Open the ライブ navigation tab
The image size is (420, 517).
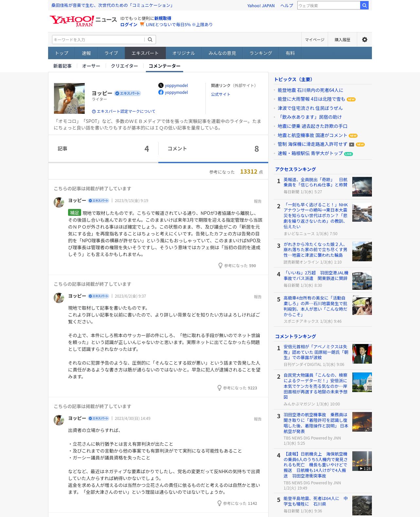pyautogui.click(x=111, y=53)
